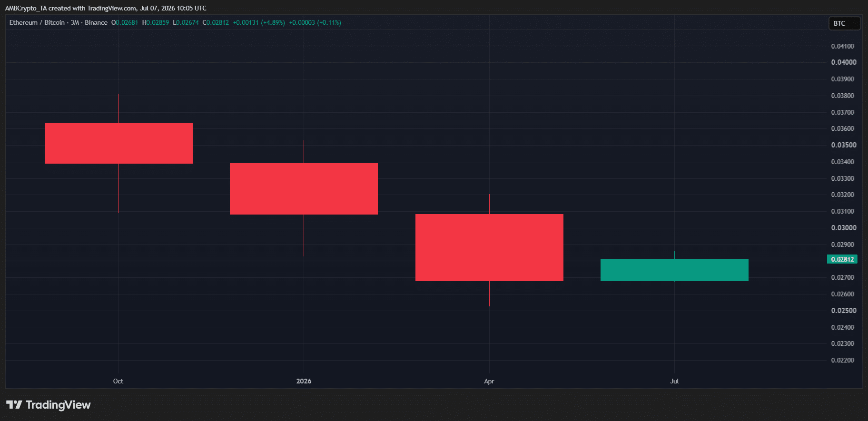Click the 0.03000 price axis label
Image resolution: width=868 pixels, height=421 pixels.
844,228
